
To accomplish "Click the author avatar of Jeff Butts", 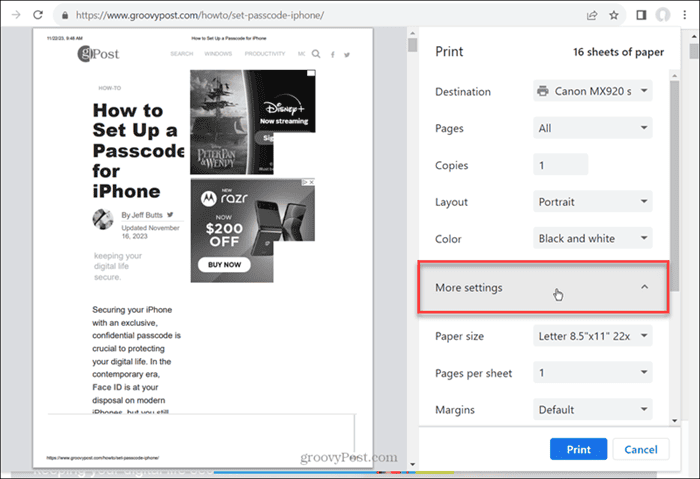I will click(103, 219).
